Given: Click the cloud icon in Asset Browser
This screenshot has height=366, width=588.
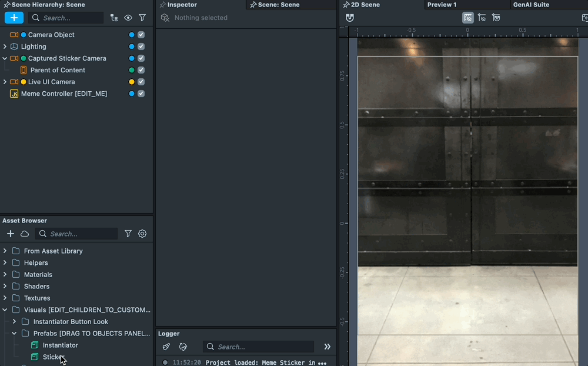Looking at the screenshot, I should tap(25, 234).
